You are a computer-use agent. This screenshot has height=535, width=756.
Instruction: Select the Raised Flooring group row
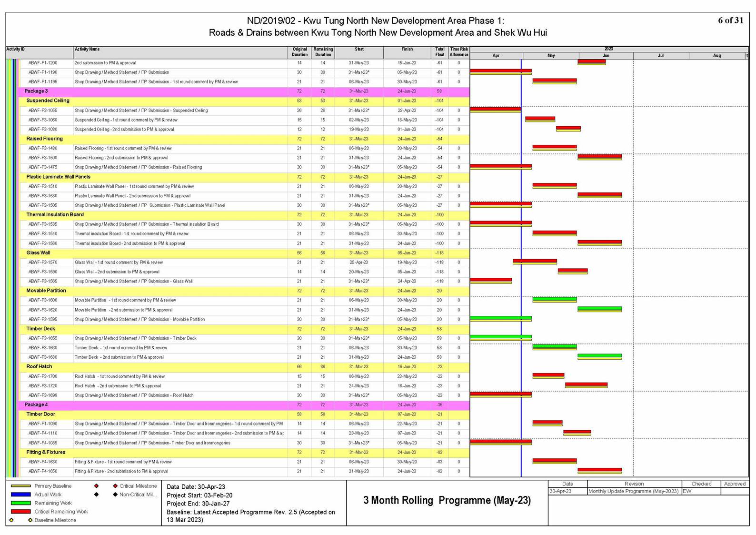(x=245, y=139)
